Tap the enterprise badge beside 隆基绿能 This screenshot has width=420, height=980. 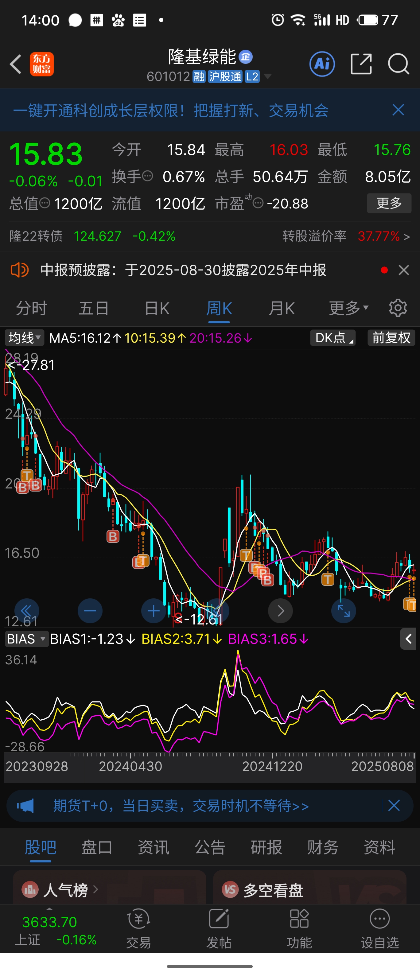click(x=246, y=57)
